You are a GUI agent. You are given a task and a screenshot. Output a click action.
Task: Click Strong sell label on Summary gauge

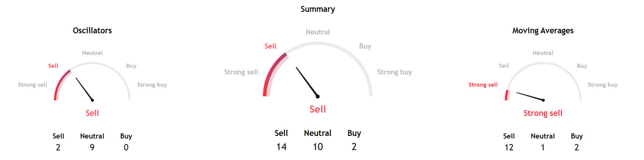(x=241, y=72)
